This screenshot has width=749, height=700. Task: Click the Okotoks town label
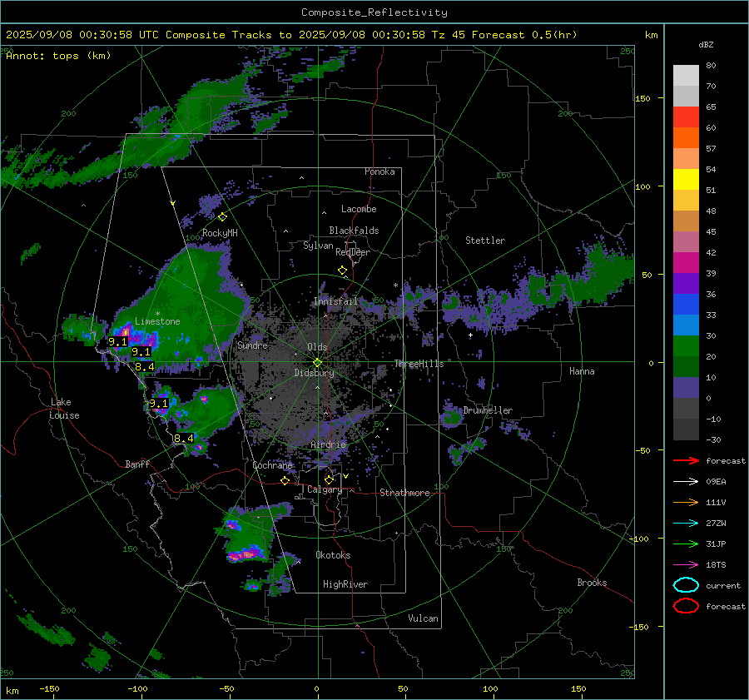pyautogui.click(x=333, y=555)
